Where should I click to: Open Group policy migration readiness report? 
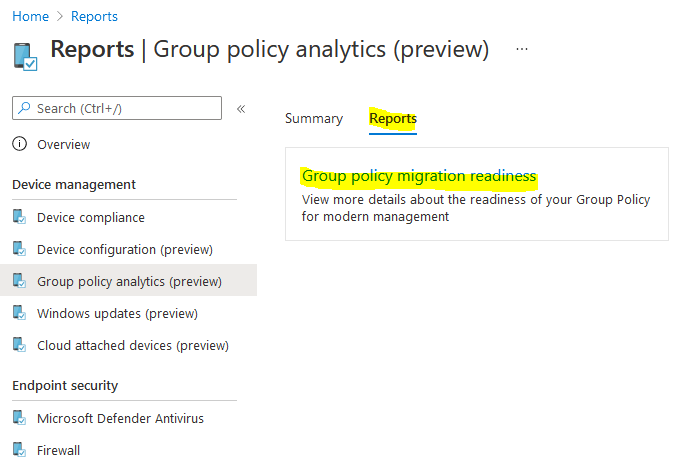(x=419, y=176)
